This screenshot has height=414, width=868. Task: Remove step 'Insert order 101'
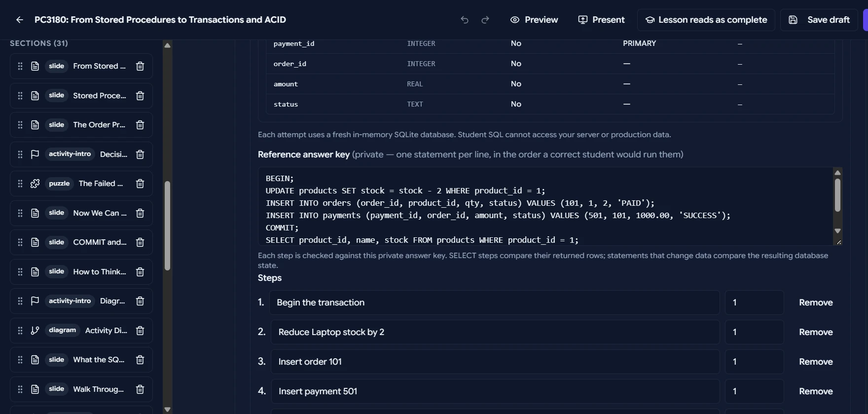[x=816, y=362]
